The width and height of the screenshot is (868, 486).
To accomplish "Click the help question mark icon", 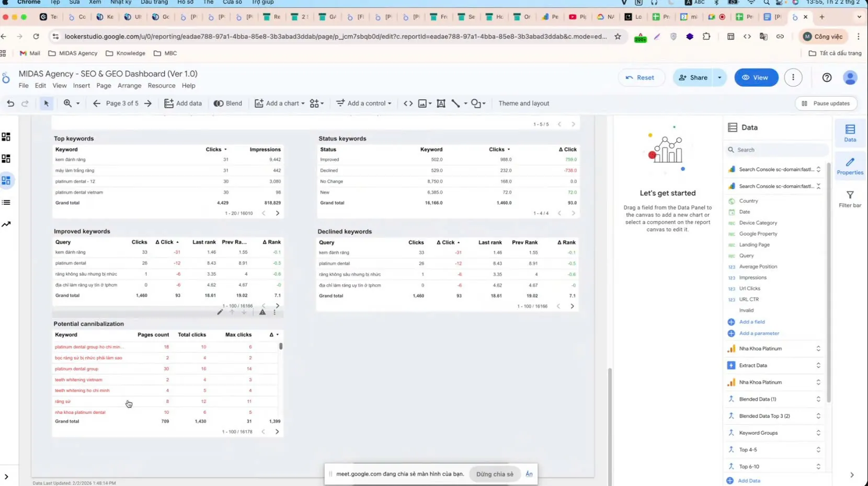I will tap(827, 77).
